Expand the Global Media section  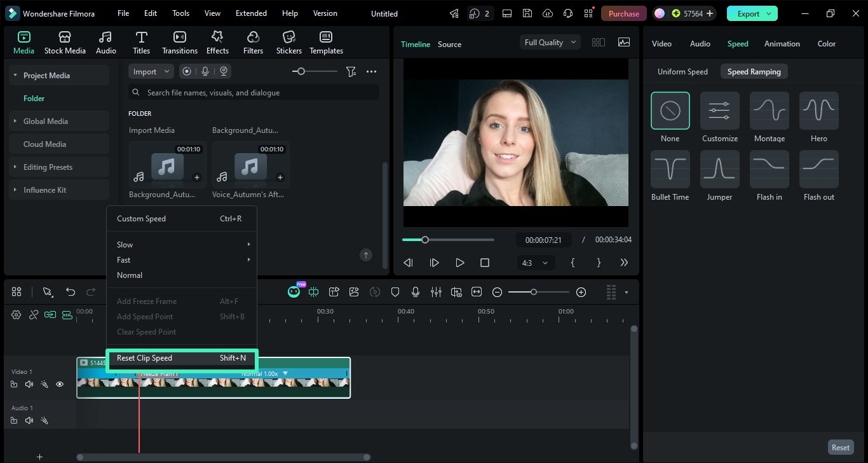(15, 121)
